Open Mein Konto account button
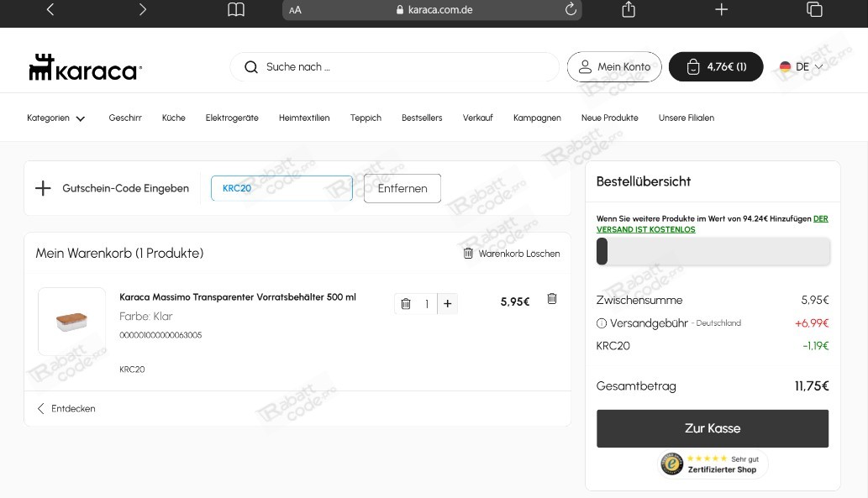Screen dimensions: 868x498 [x=614, y=67]
